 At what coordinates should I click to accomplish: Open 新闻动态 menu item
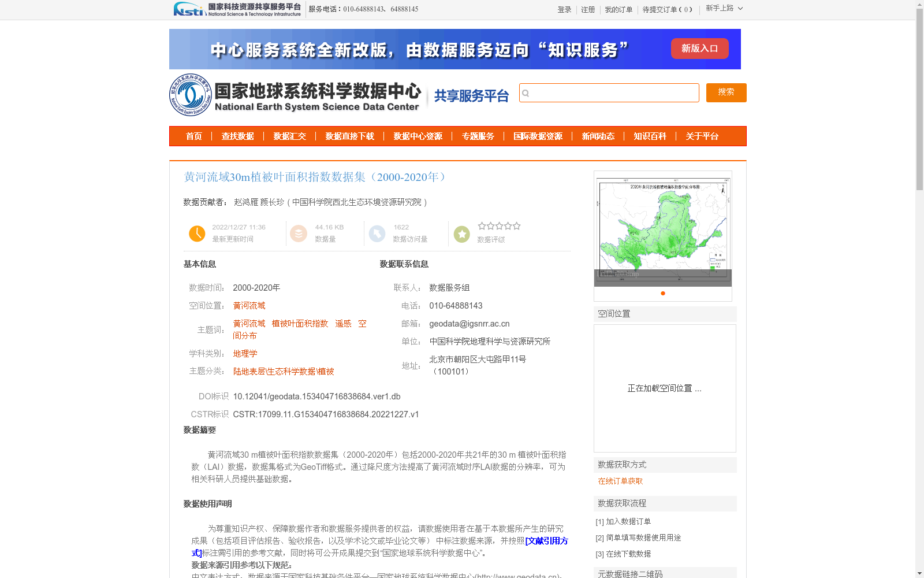(x=598, y=136)
